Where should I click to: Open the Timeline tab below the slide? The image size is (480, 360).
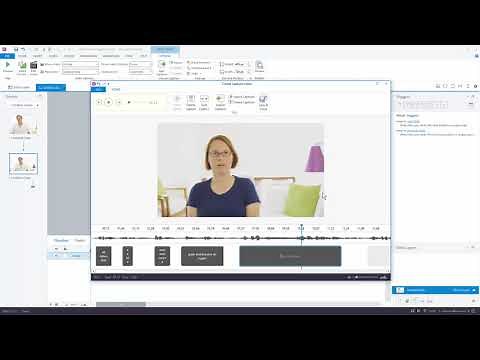pos(61,240)
